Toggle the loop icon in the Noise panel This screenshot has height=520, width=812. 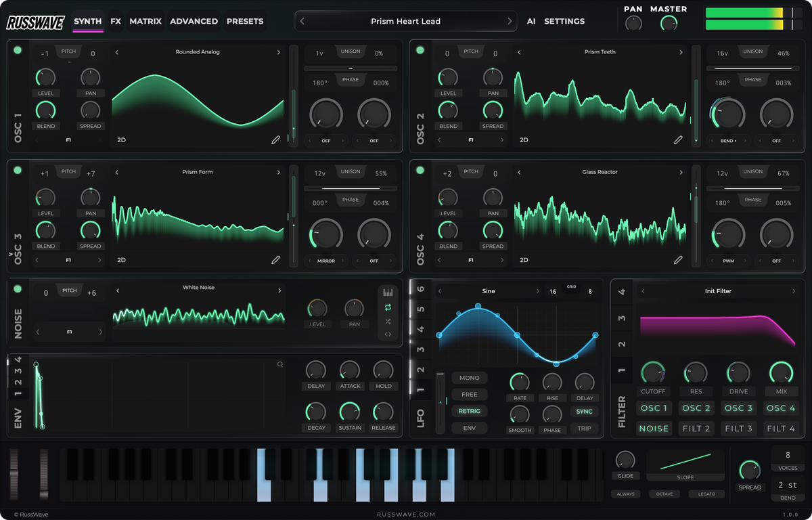[388, 307]
